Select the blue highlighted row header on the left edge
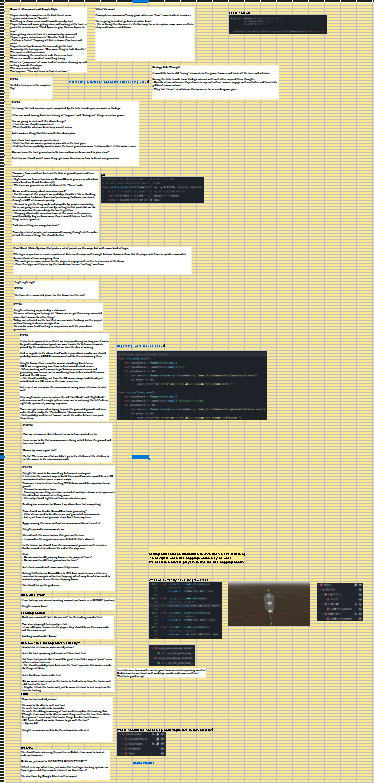The height and width of the screenshot is (783, 374). pyautogui.click(x=1, y=457)
